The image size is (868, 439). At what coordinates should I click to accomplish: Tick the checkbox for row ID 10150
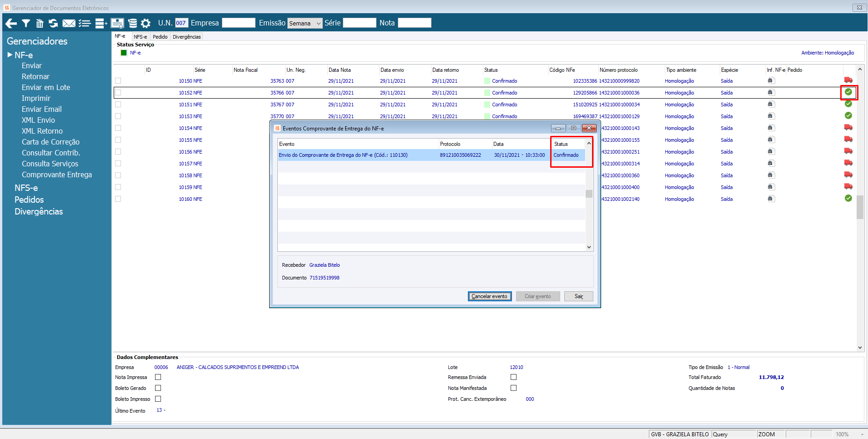(x=118, y=81)
